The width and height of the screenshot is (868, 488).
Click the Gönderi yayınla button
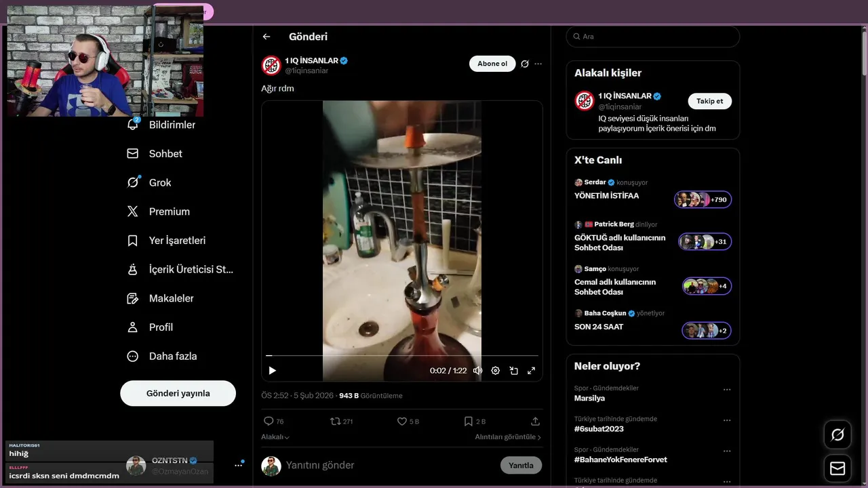pos(178,393)
